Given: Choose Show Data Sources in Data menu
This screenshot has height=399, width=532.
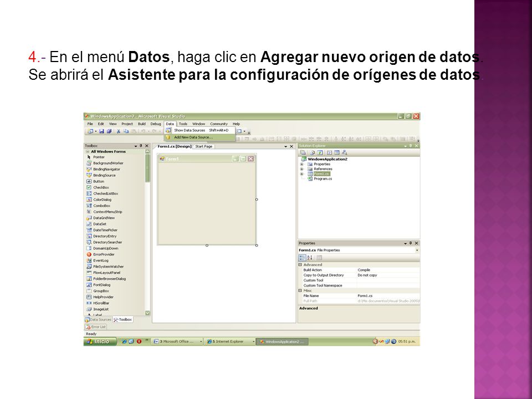Looking at the screenshot, I should (200, 130).
